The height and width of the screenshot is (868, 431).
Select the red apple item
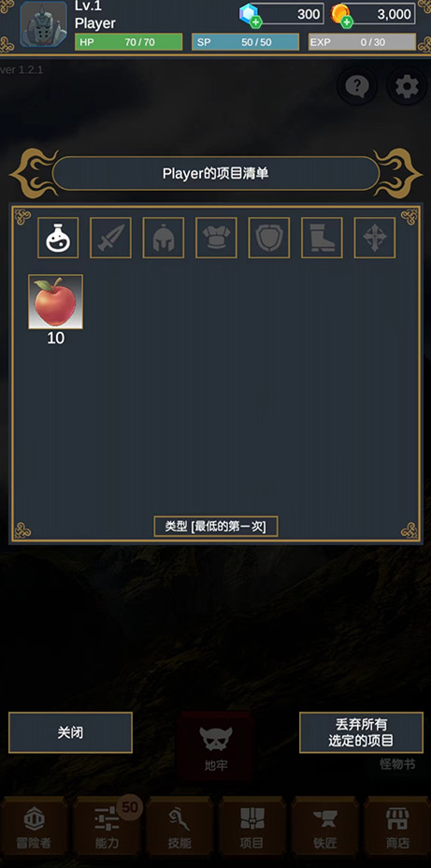click(x=56, y=302)
